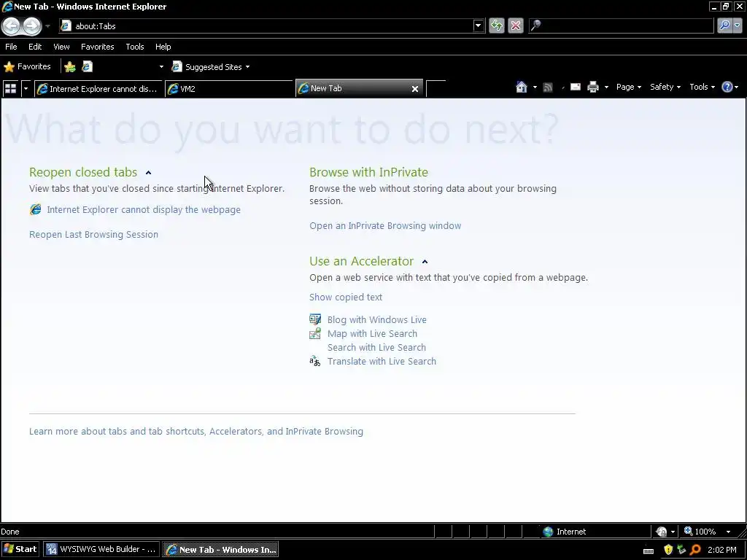Open the Help menu
The image size is (747, 560).
(x=163, y=47)
